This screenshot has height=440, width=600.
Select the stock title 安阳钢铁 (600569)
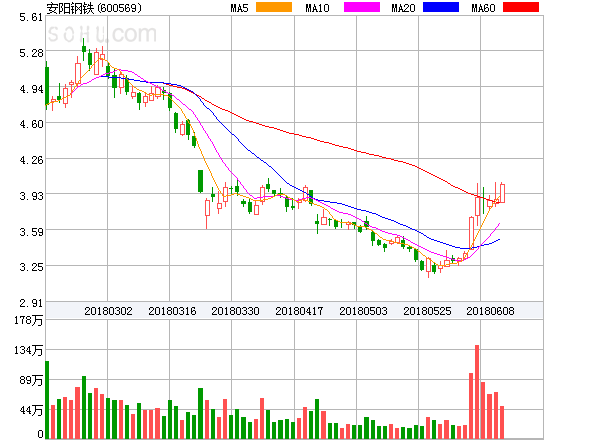tap(94, 8)
